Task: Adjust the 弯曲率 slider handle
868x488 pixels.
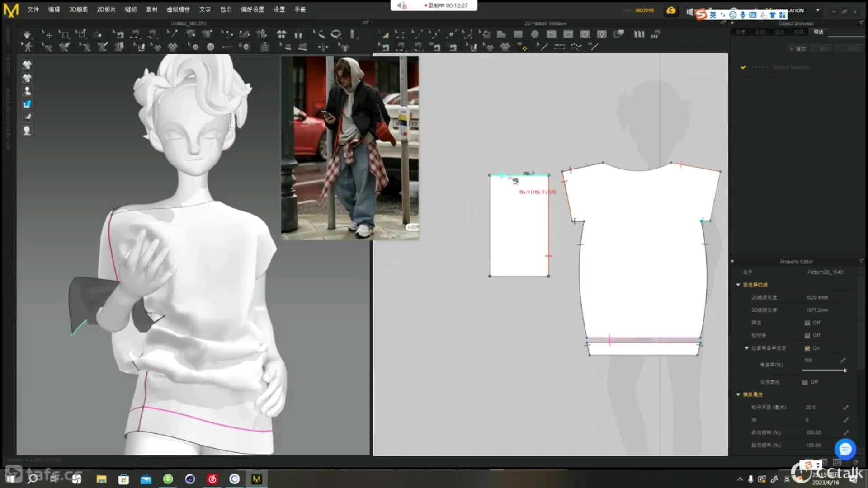Action: [845, 371]
